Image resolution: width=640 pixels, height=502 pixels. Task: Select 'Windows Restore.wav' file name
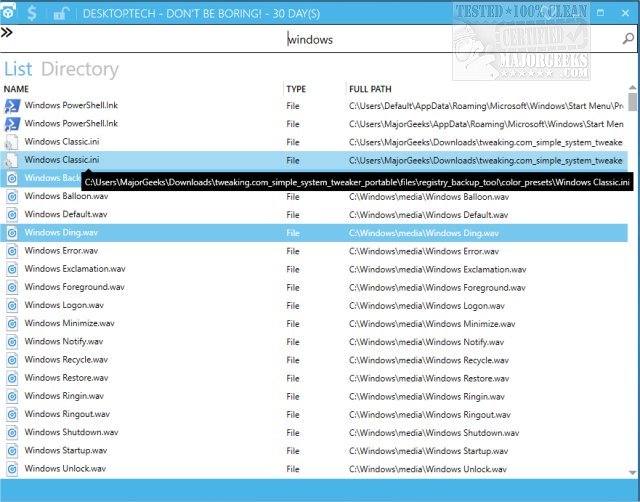67,378
